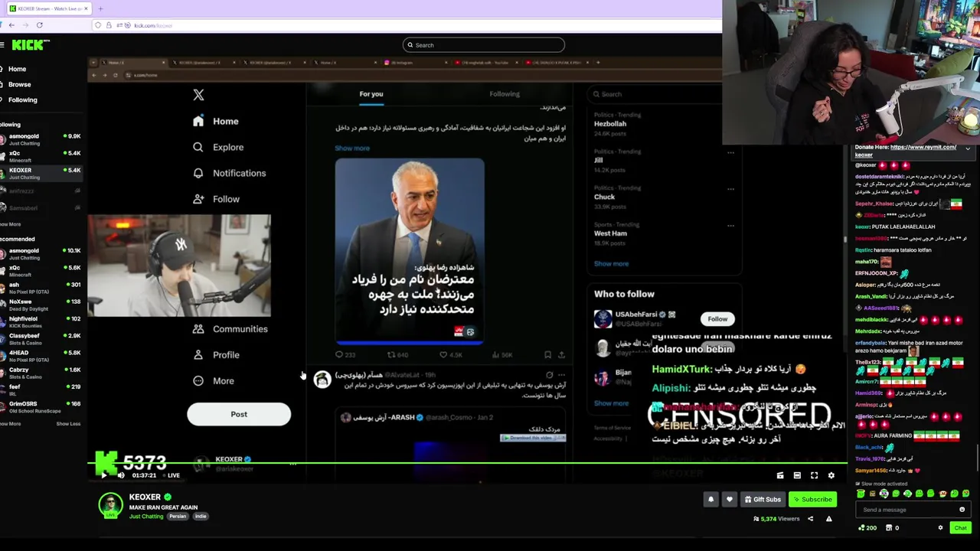Open the hamburger menu beside Kick logo
Image resolution: width=980 pixels, height=551 pixels.
pos(2,45)
